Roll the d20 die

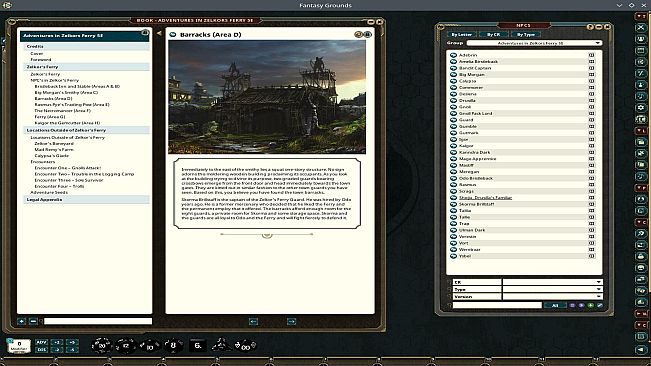click(x=102, y=345)
